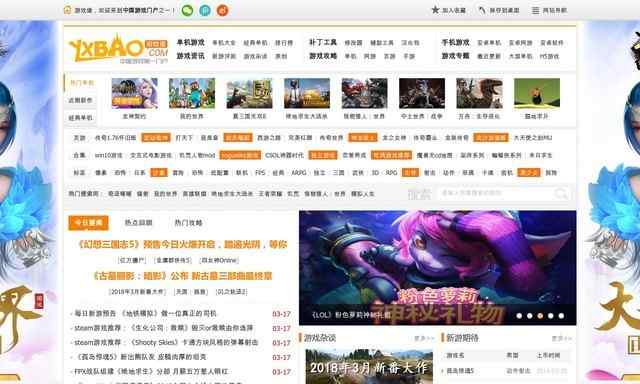Click the teal round social icon

205,10
